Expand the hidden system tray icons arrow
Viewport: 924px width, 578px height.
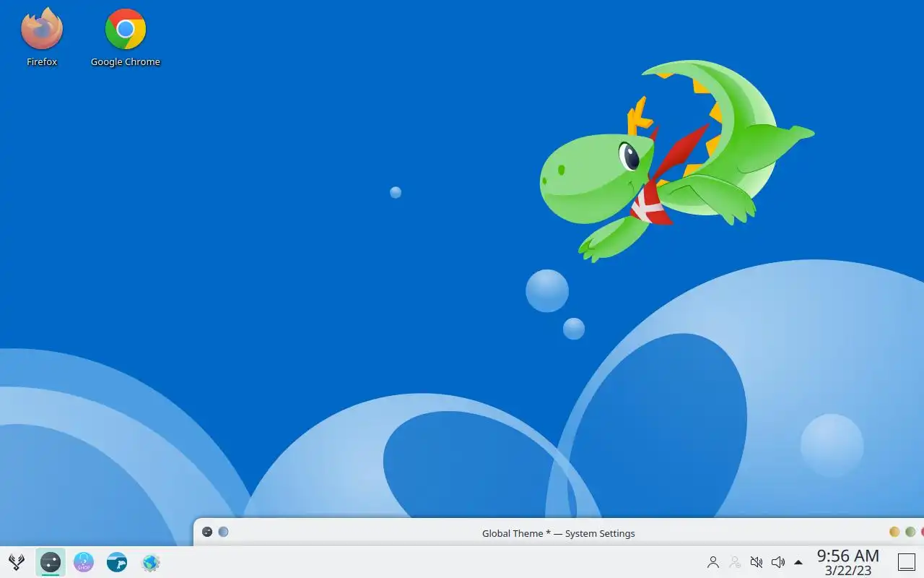798,562
